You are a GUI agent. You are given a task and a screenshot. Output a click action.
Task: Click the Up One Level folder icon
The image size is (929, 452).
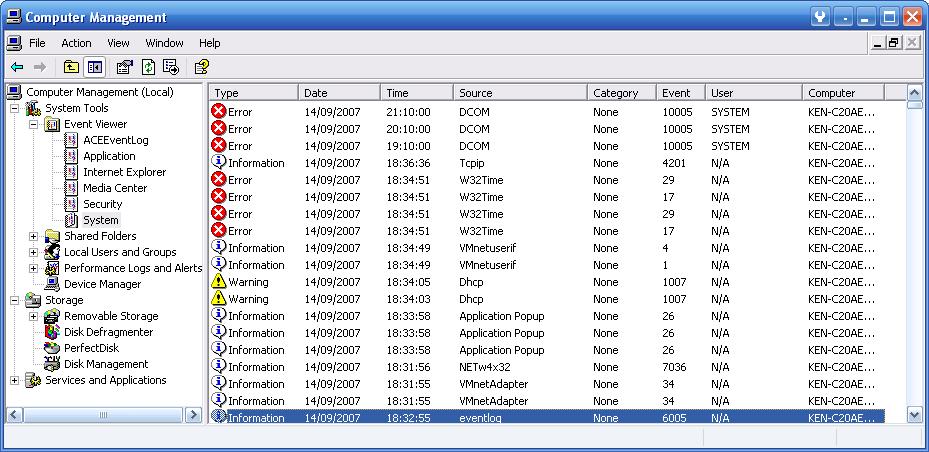[71, 67]
